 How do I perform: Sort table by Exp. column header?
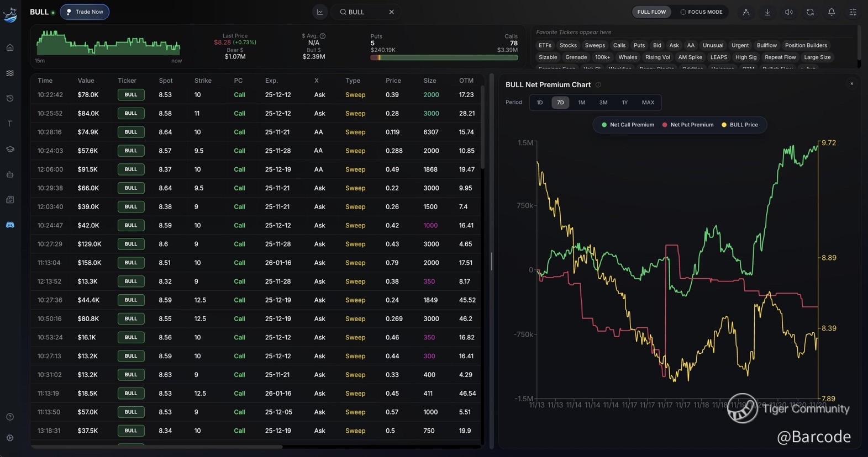click(271, 81)
